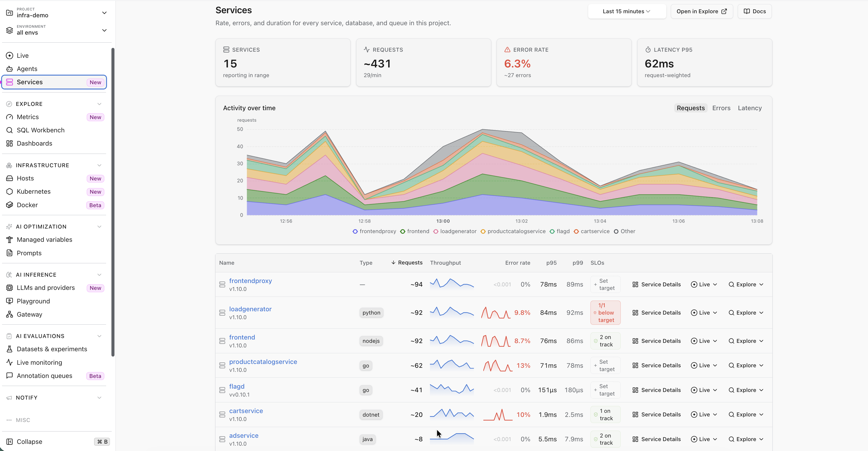Open the Live dropdown for productcatalogservice
This screenshot has height=451, width=868.
pos(704,365)
